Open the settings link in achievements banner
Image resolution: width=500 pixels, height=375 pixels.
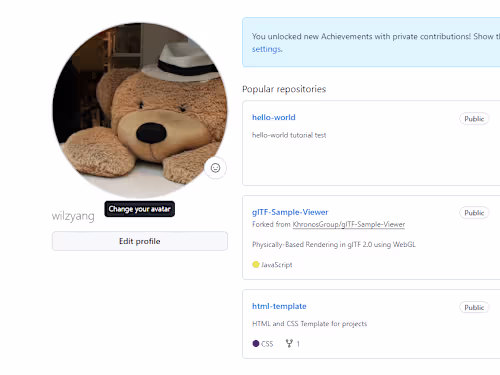pyautogui.click(x=267, y=49)
